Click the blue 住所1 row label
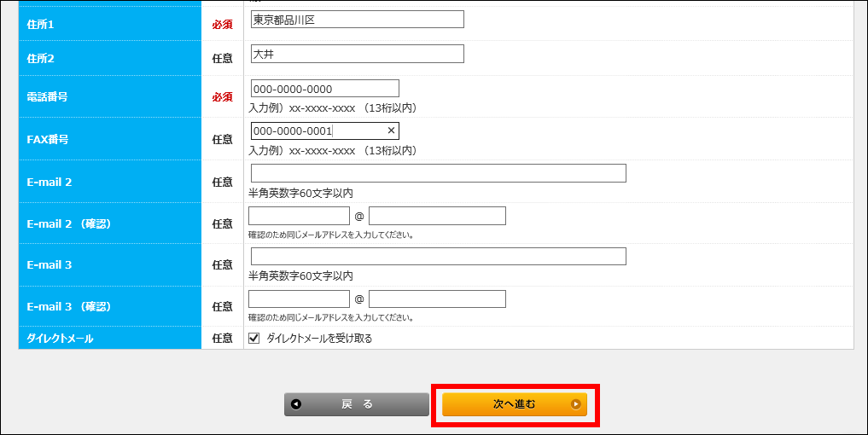This screenshot has width=868, height=435. pos(40,25)
